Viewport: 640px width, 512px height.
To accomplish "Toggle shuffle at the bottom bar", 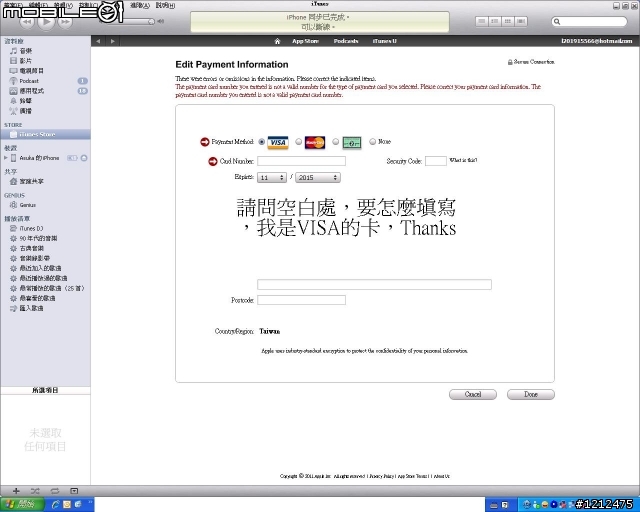I will coord(35,491).
